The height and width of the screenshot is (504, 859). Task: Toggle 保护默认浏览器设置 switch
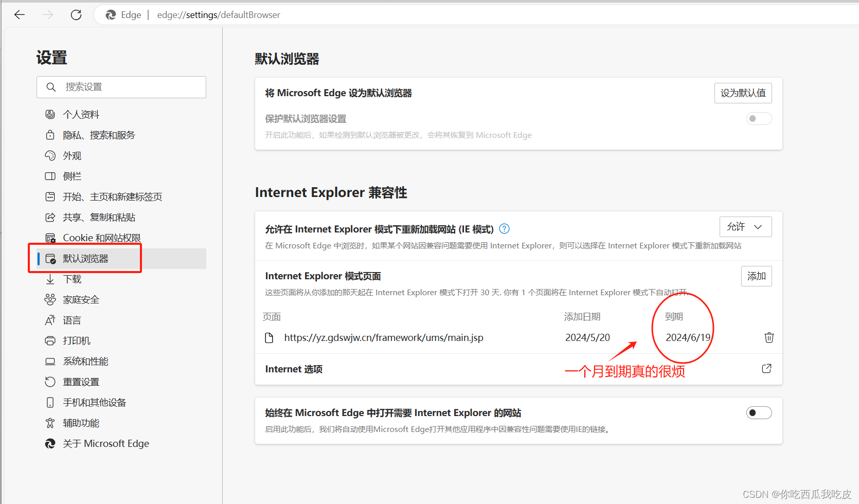pos(759,119)
